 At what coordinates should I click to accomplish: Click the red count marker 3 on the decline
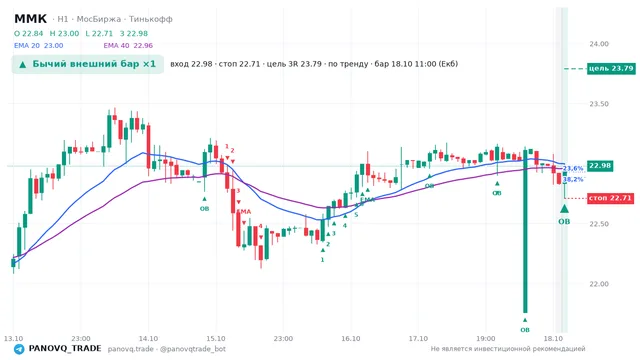(x=238, y=191)
